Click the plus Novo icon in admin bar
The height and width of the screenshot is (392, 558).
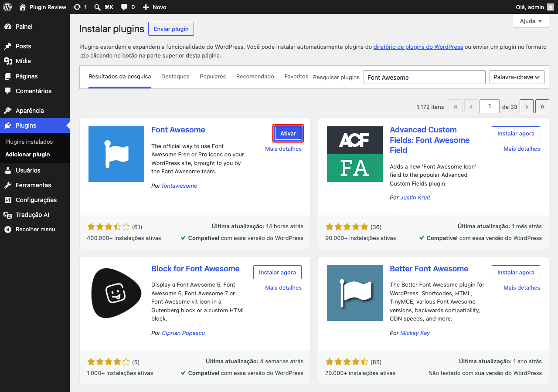pos(146,7)
